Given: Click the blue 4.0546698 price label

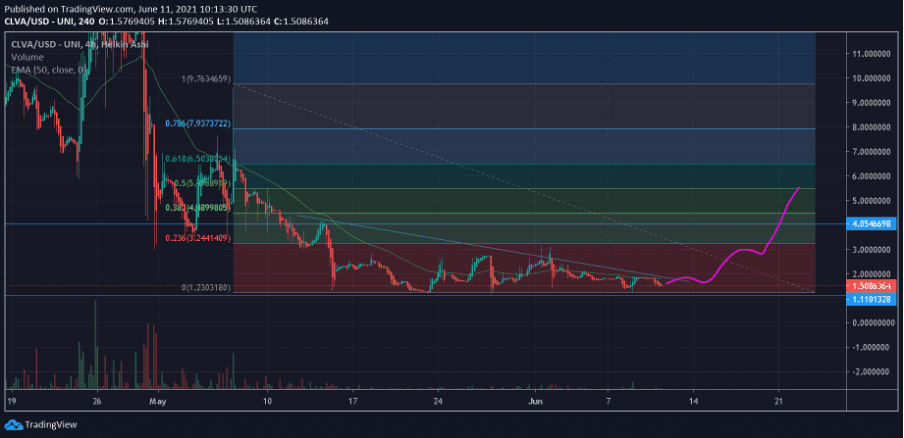Looking at the screenshot, I should point(873,225).
